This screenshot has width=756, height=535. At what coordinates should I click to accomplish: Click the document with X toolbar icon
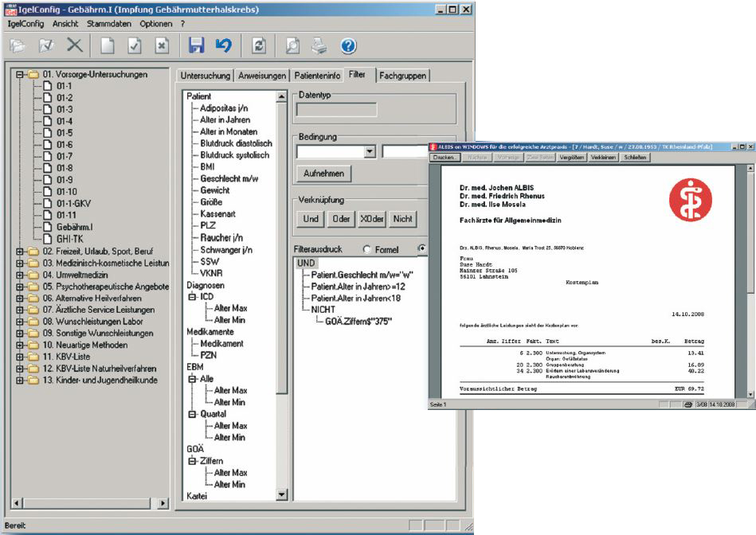pos(162,46)
